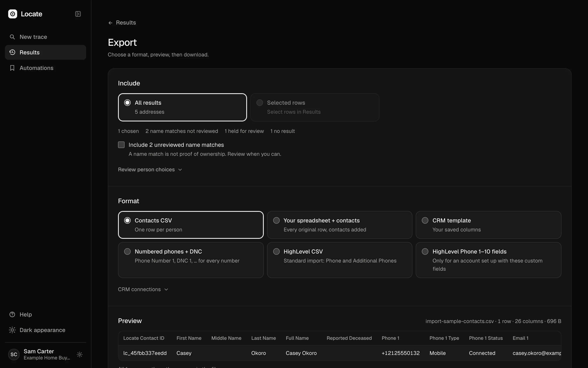Choose Contacts CSV format
The image size is (588, 368).
click(x=191, y=225)
